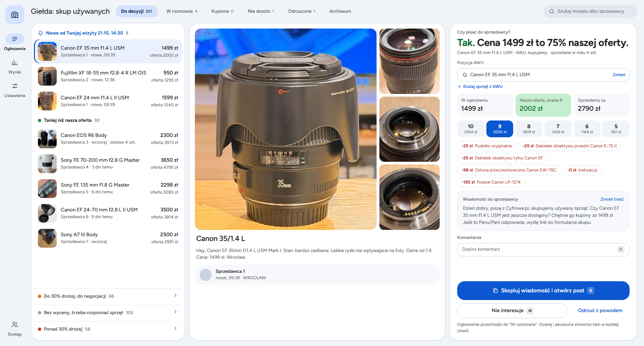644x346 pixels.
Task: Open the Odrzucone tab
Action: pos(302,11)
